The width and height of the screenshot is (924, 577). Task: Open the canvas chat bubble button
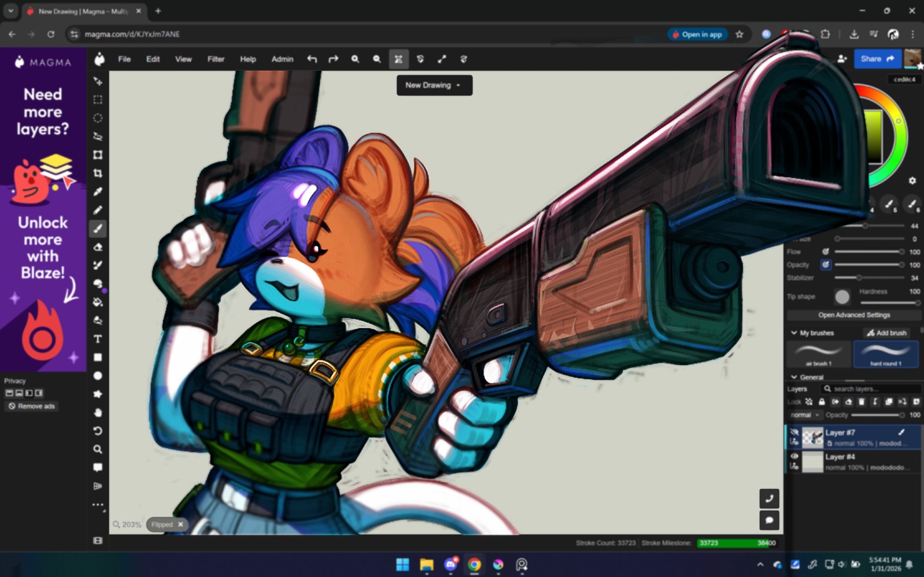coord(769,520)
